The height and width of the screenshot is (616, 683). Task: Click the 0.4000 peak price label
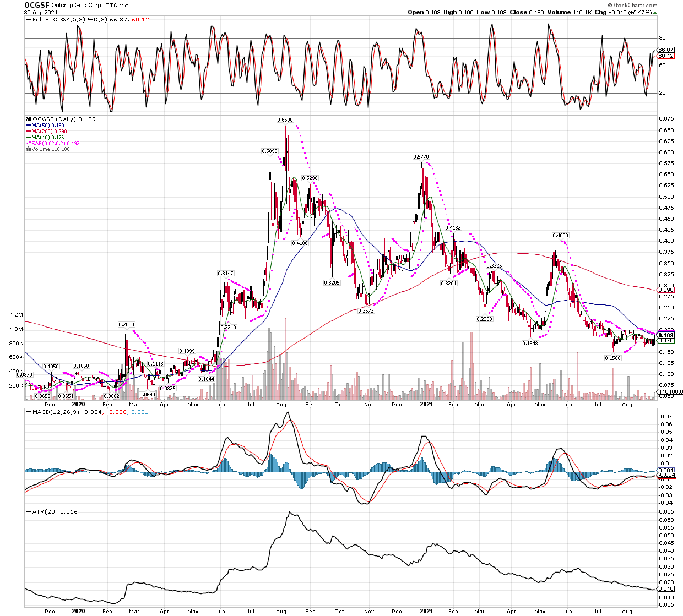pyautogui.click(x=561, y=236)
